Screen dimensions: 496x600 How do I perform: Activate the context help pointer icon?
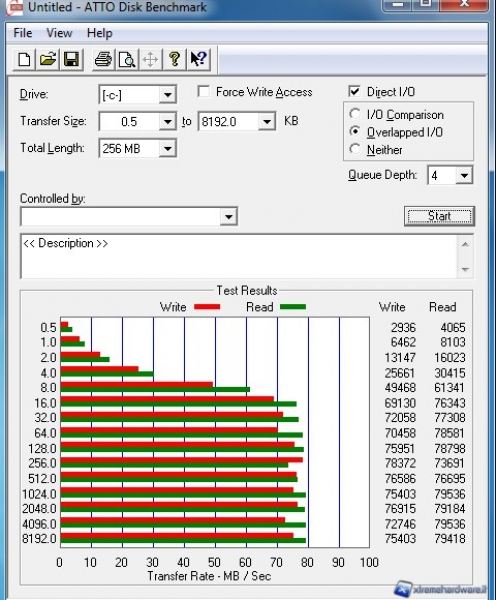[x=199, y=59]
